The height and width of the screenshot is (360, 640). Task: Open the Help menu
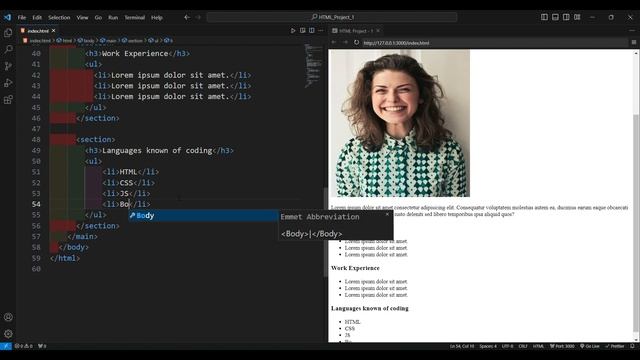coord(157,18)
